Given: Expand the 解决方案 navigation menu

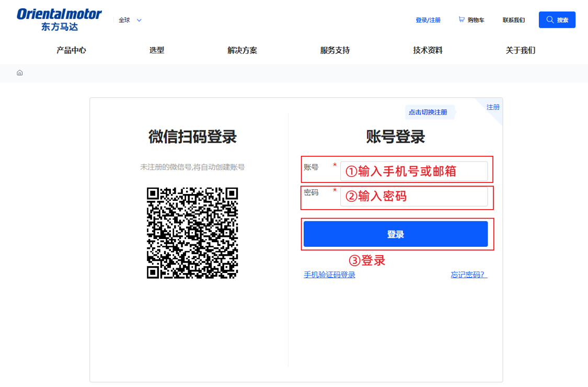Looking at the screenshot, I should [x=242, y=50].
